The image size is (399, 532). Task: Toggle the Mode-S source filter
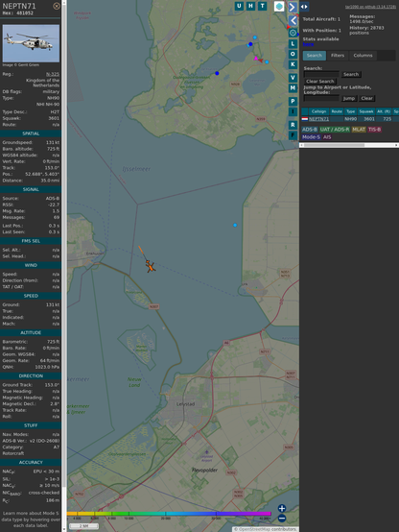(x=311, y=137)
